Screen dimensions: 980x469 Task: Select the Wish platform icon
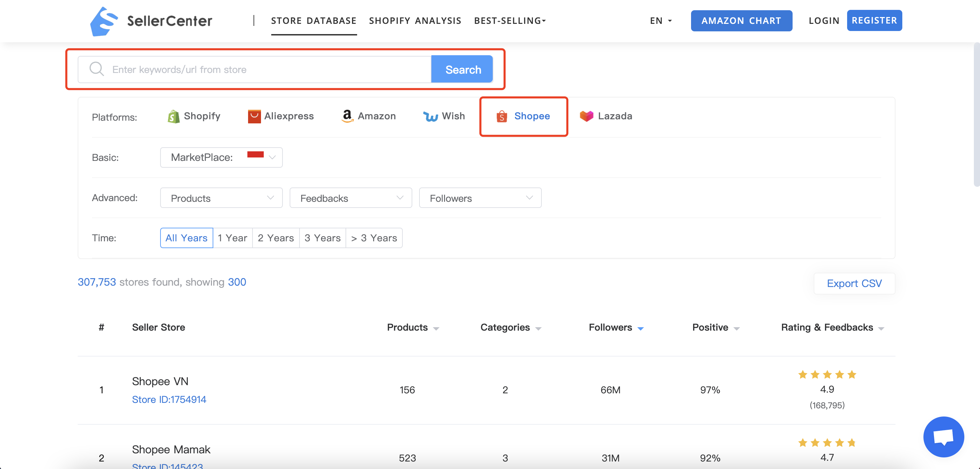click(431, 116)
